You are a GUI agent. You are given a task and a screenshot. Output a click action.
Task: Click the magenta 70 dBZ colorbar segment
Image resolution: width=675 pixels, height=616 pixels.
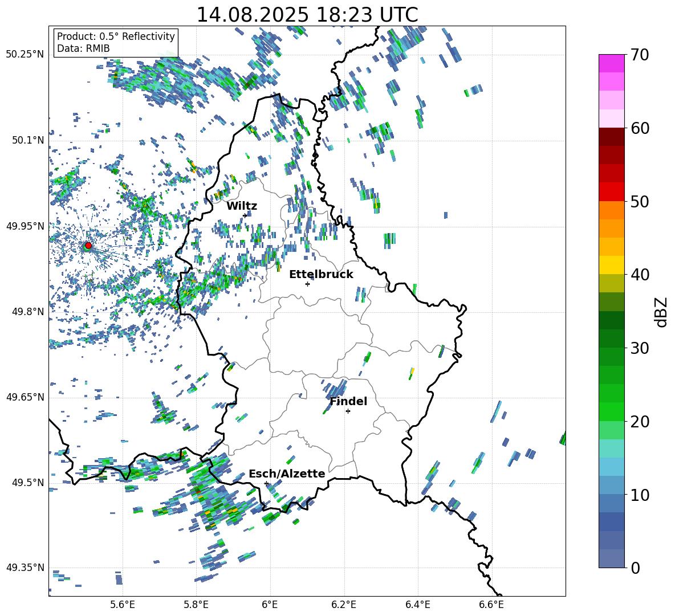point(611,63)
